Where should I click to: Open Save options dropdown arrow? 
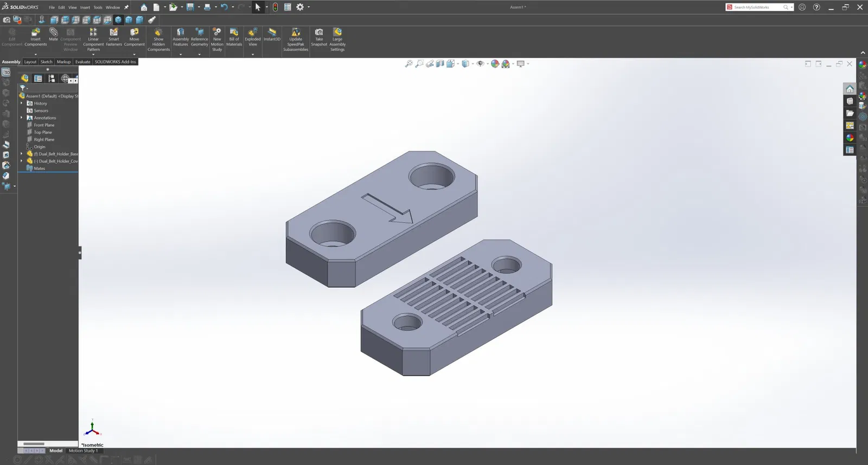pyautogui.click(x=199, y=7)
